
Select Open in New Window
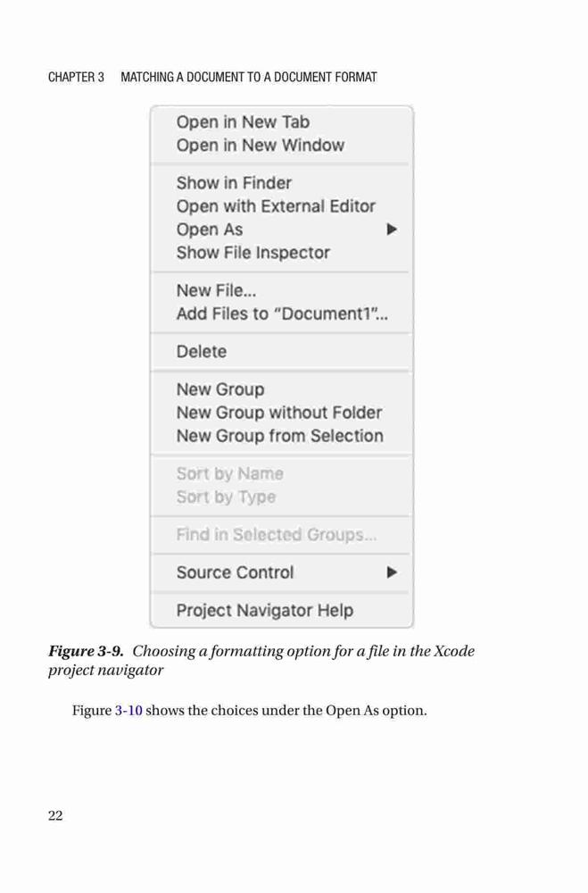[281, 146]
